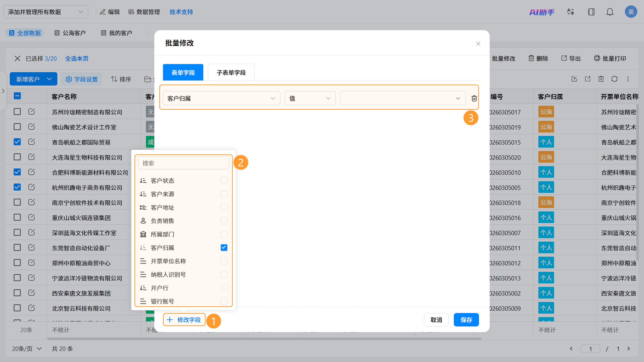Check 所属部门 in field list

coord(224,234)
